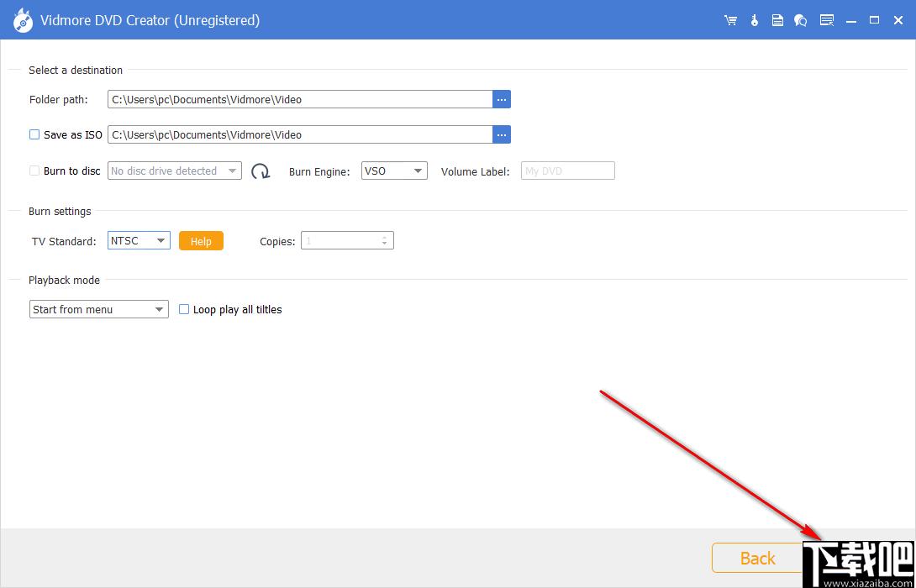This screenshot has height=588, width=916.
Task: Open the feedback chat bubble icon
Action: pyautogui.click(x=800, y=20)
